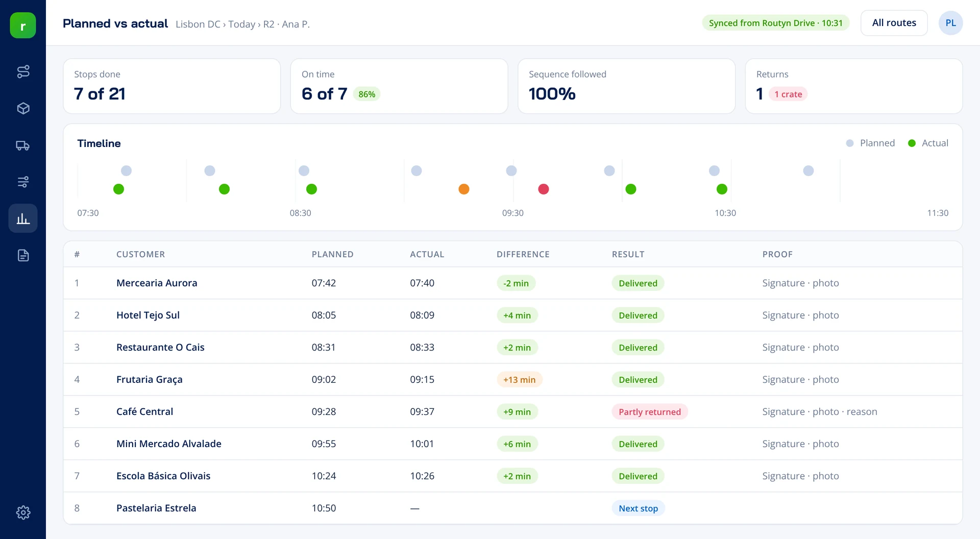Image resolution: width=980 pixels, height=539 pixels.
Task: Click the Partly returned result badge
Action: 649,412
